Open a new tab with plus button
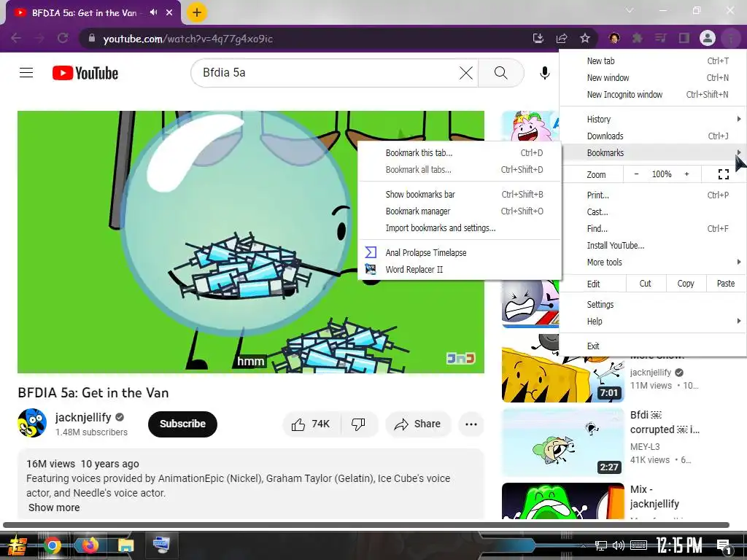The width and height of the screenshot is (747, 560). coord(197,12)
